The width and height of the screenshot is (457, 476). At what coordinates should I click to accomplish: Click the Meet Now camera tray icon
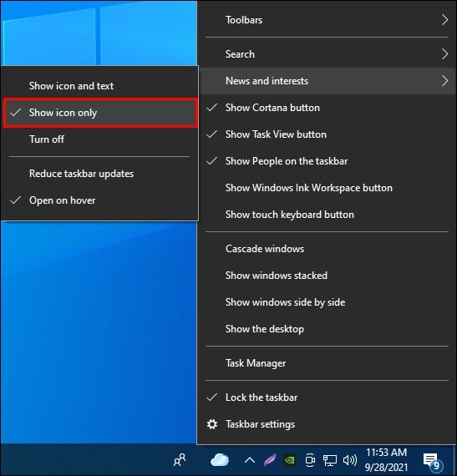[310, 460]
